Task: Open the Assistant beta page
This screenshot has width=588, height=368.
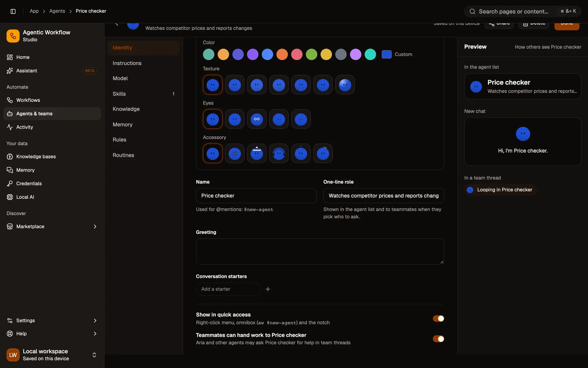Action: (x=52, y=71)
